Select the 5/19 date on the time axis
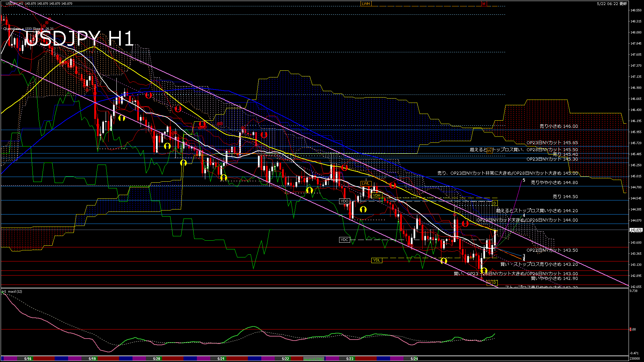The width and height of the screenshot is (644, 362). [92, 359]
